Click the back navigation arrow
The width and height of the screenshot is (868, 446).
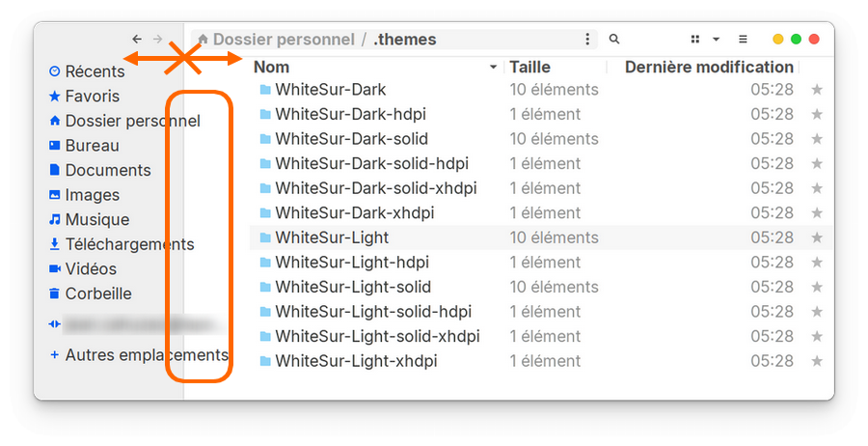(137, 40)
